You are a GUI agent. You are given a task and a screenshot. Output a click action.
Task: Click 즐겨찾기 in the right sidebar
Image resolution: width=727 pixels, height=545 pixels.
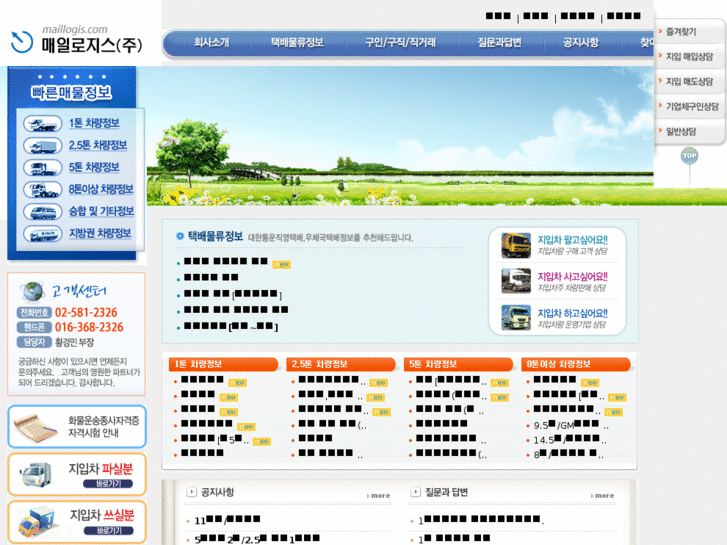point(681,32)
